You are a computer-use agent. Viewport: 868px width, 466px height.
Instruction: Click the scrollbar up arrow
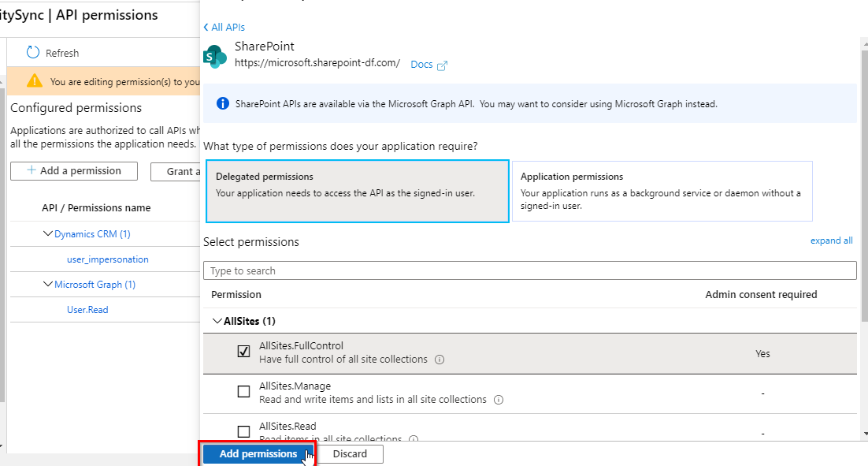point(865,43)
